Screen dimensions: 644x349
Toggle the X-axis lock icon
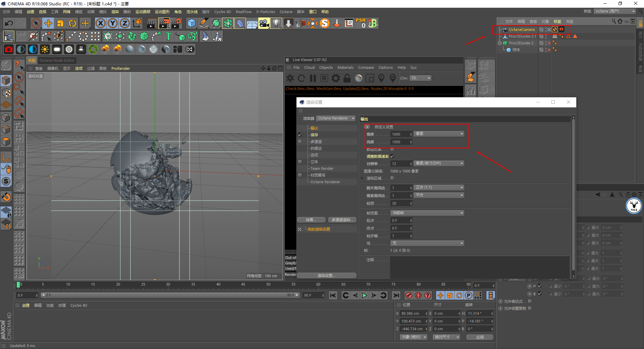100,23
